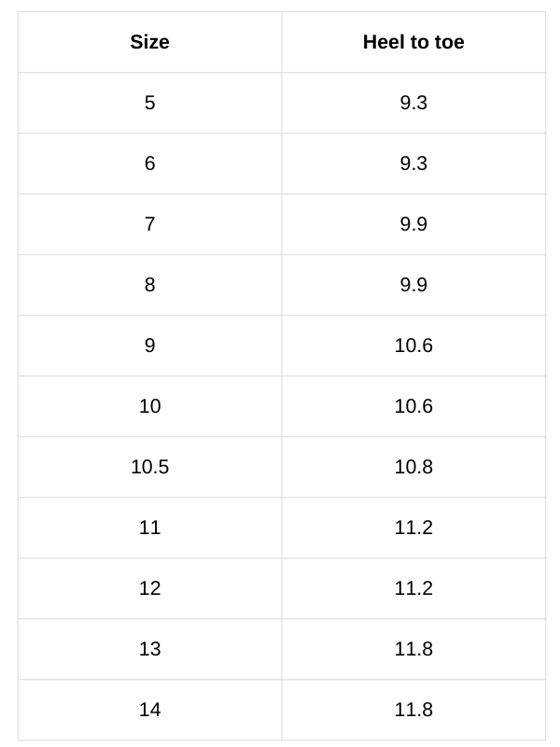Select the size 8 cell
560x747 pixels.
149,285
